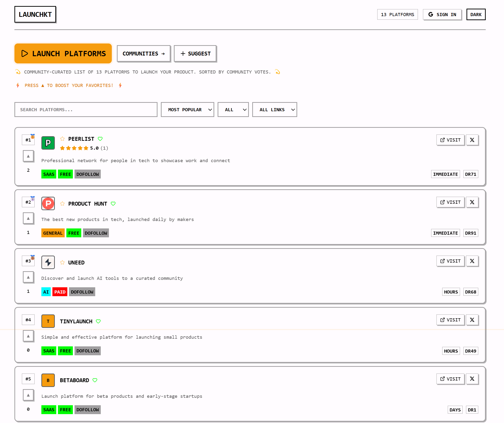Viewport: 504px width, 423px height.
Task: Click the Uneed lightning logo icon
Action: (48, 262)
